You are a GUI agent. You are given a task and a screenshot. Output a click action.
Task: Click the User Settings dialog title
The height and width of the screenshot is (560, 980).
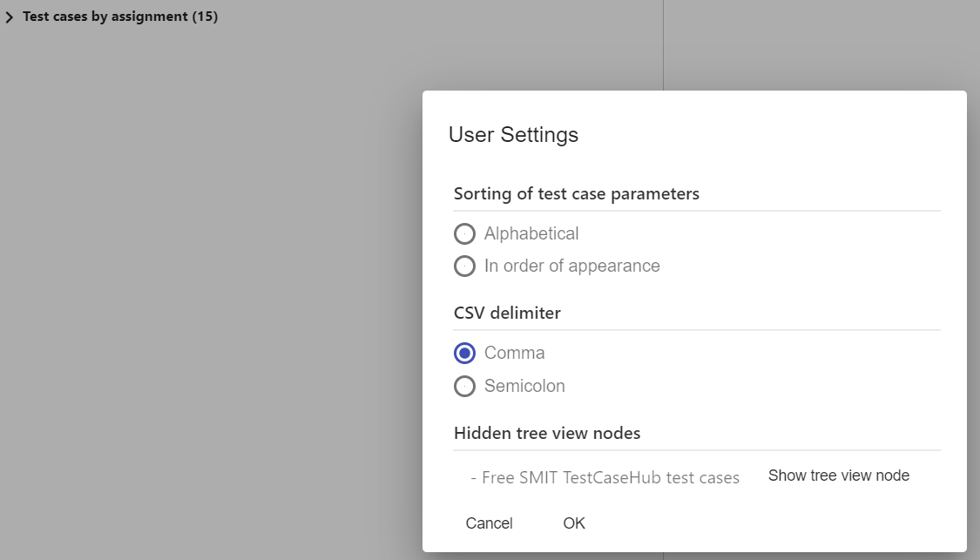(x=513, y=135)
